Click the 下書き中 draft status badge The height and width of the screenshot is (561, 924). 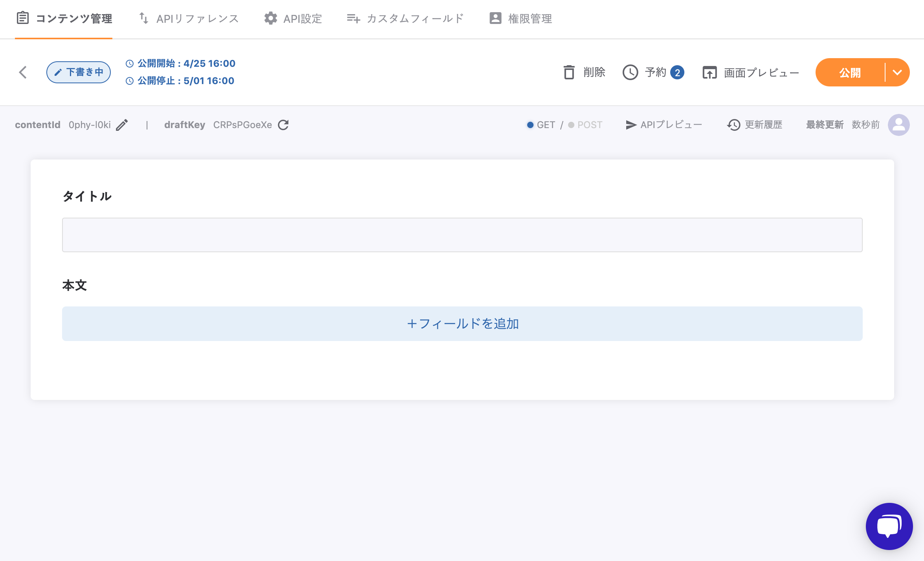click(x=79, y=72)
